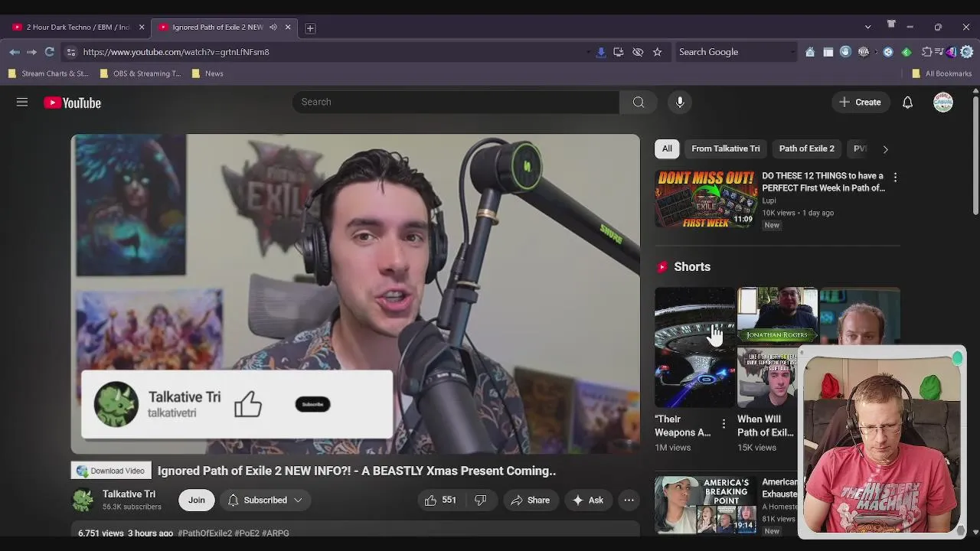Open "DO THESE 12 THINGS" video title
This screenshot has width=980, height=551.
coord(823,182)
